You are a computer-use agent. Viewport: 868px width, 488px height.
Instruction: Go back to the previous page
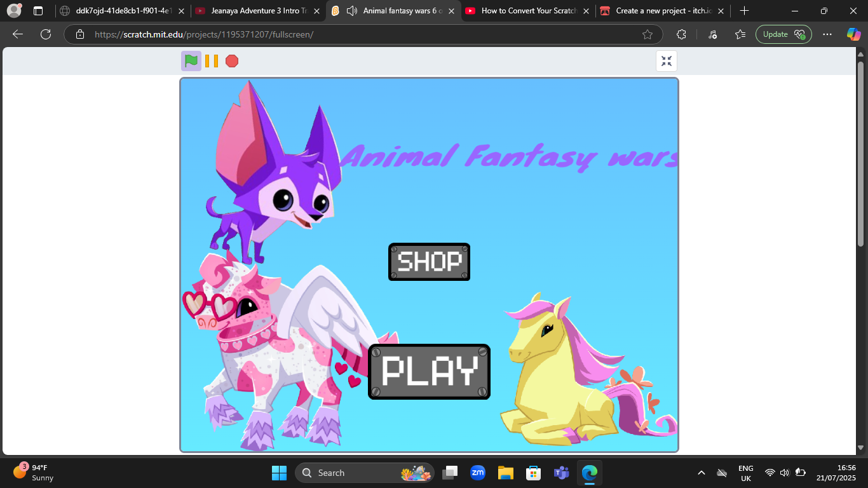18,34
